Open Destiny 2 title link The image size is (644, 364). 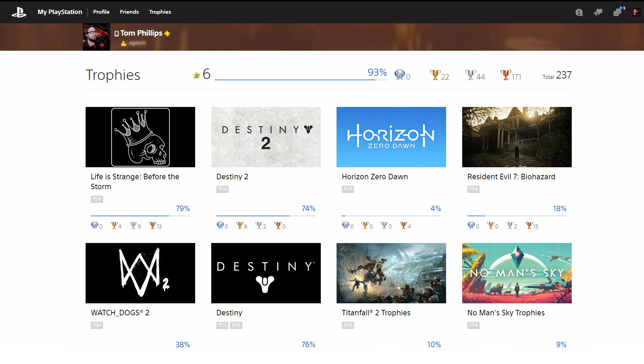point(232,177)
